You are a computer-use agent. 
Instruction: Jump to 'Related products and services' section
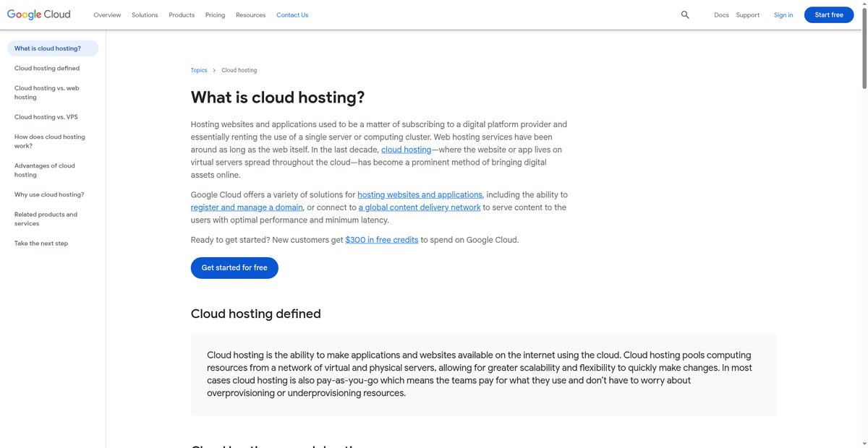click(x=46, y=219)
